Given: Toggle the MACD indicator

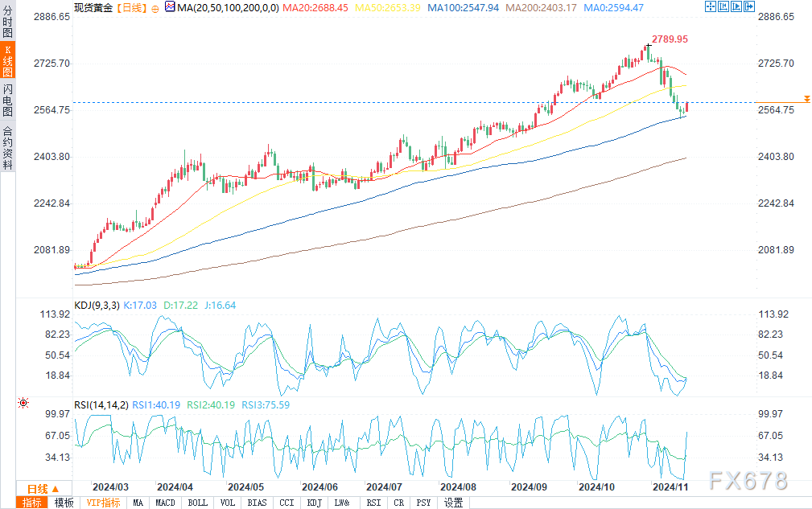Looking at the screenshot, I should tap(164, 503).
